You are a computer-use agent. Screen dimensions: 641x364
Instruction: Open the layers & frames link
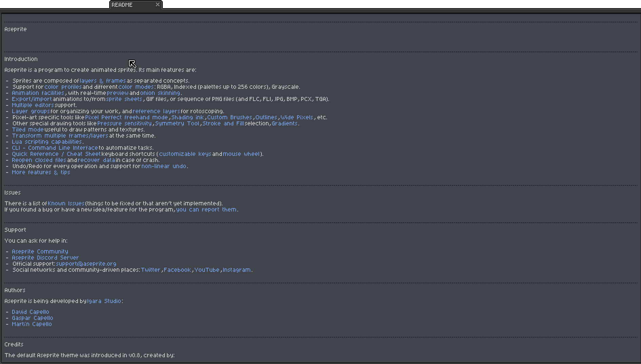tap(103, 81)
